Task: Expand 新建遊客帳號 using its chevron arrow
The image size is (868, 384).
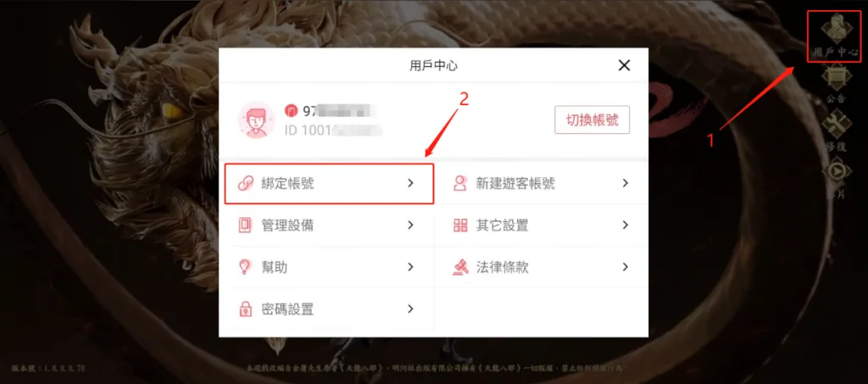Action: click(625, 183)
